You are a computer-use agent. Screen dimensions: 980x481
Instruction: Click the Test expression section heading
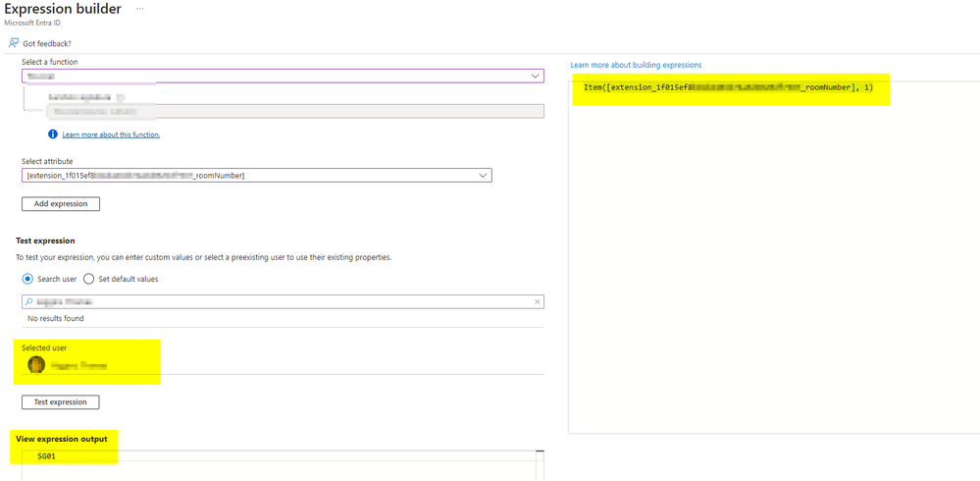coord(45,240)
